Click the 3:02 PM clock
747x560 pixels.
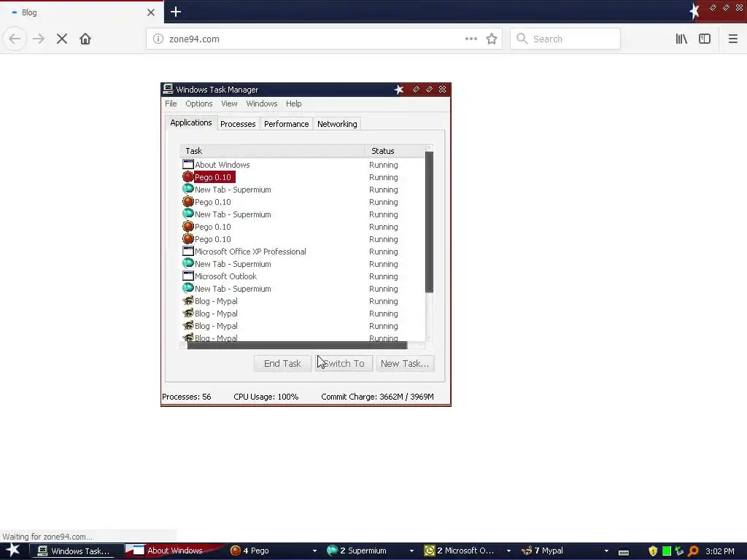(x=720, y=551)
